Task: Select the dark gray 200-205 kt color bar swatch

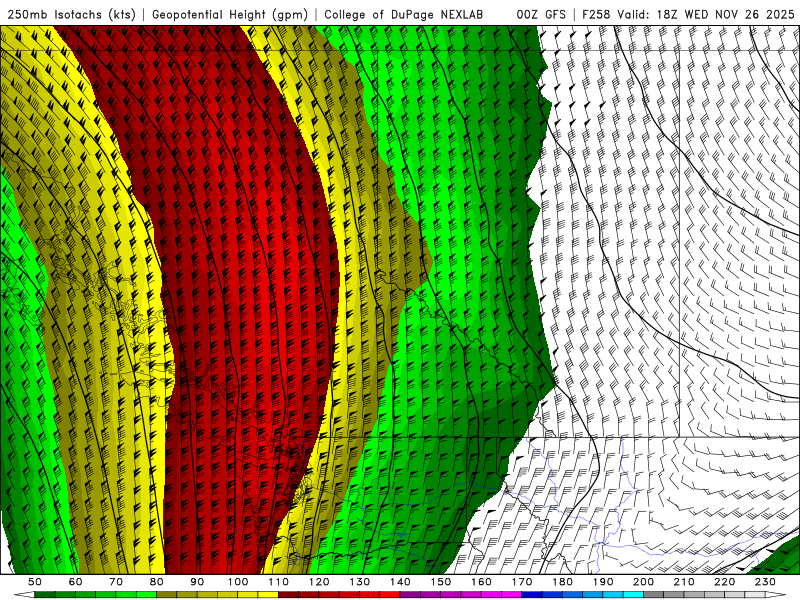Action: [x=654, y=595]
